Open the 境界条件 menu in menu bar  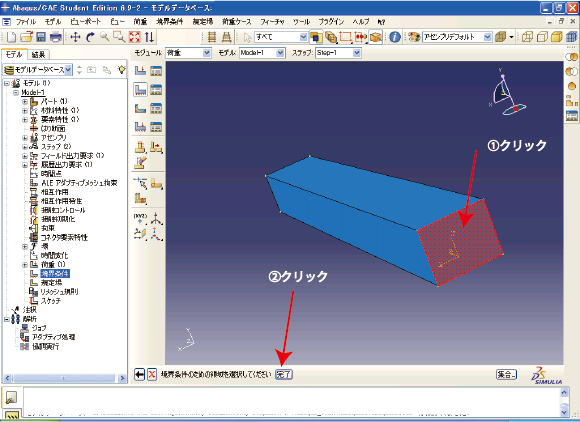[x=170, y=22]
